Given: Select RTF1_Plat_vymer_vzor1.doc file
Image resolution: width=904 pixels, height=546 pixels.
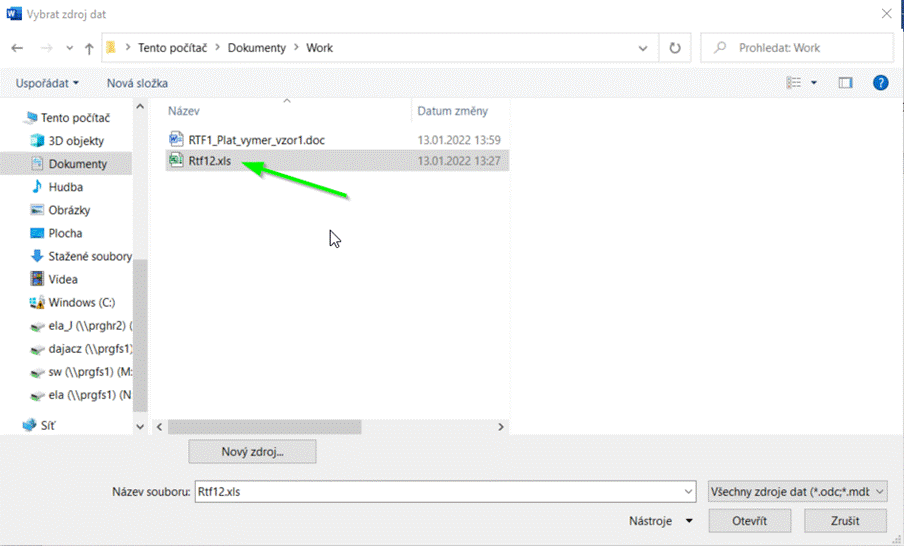Looking at the screenshot, I should 256,140.
